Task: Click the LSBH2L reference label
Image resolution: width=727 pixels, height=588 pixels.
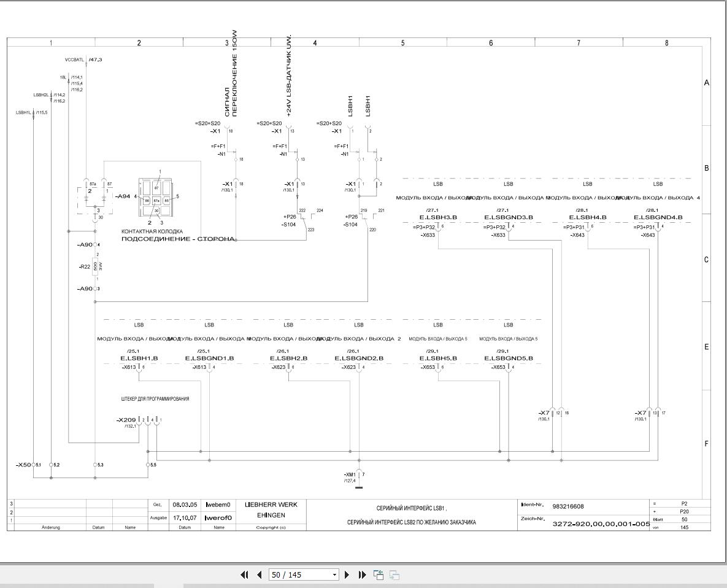Action: pyautogui.click(x=41, y=95)
